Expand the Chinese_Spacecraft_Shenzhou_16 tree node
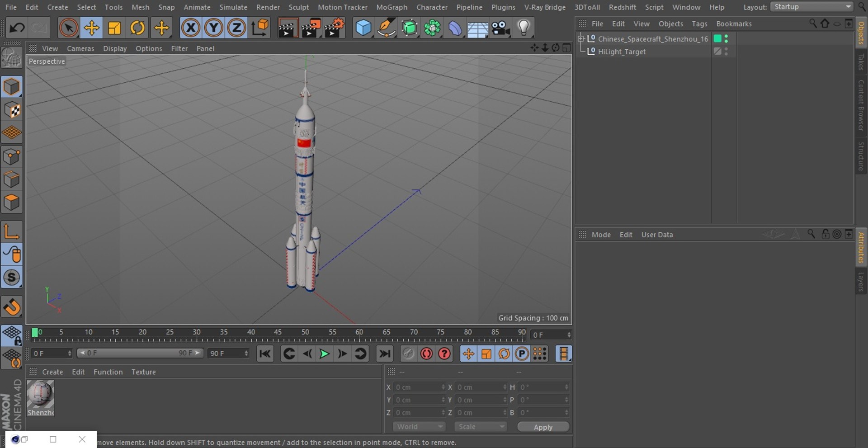The height and width of the screenshot is (448, 868). 581,39
